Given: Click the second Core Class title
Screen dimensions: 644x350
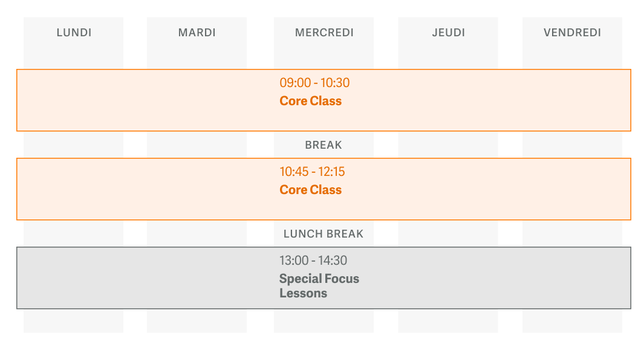Looking at the screenshot, I should (310, 190).
